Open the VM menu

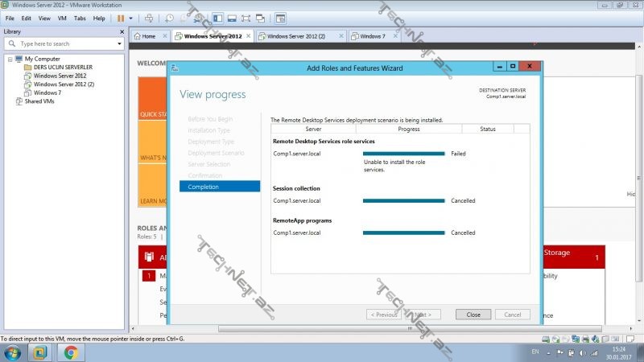(x=62, y=18)
